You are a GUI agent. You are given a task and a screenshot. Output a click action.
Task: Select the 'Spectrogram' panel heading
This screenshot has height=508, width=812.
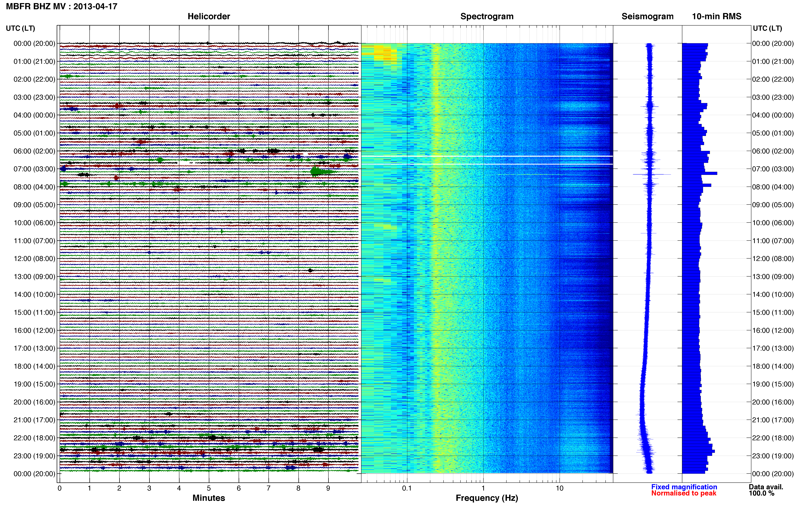(x=487, y=16)
